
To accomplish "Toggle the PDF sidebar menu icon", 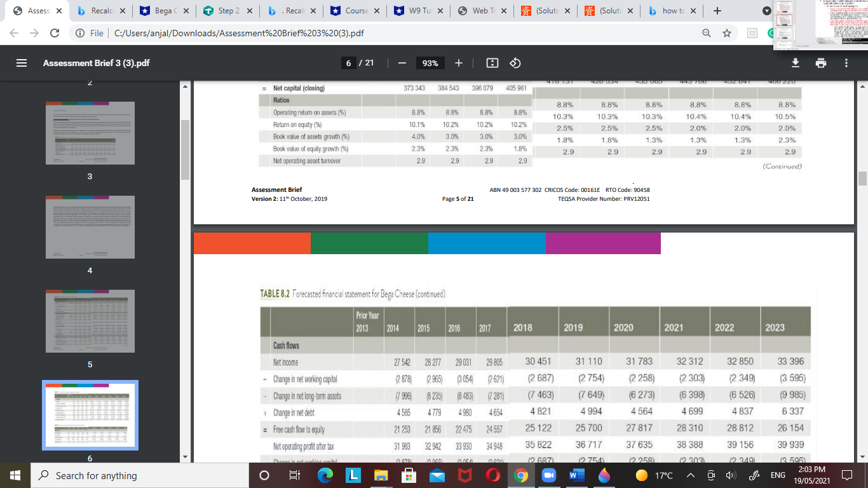I will (x=22, y=63).
